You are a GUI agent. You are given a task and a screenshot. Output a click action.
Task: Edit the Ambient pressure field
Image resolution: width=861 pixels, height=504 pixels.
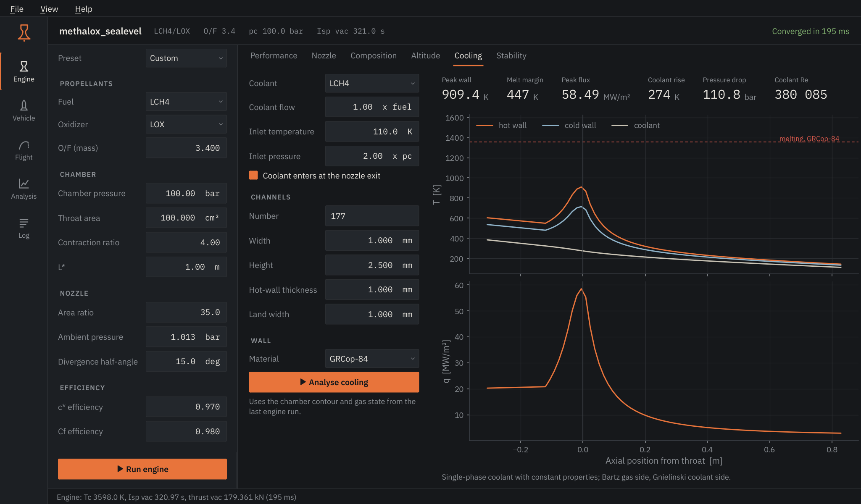pos(186,337)
